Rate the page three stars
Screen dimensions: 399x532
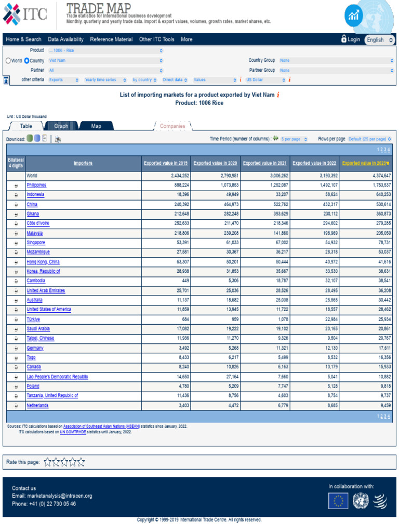64,462
